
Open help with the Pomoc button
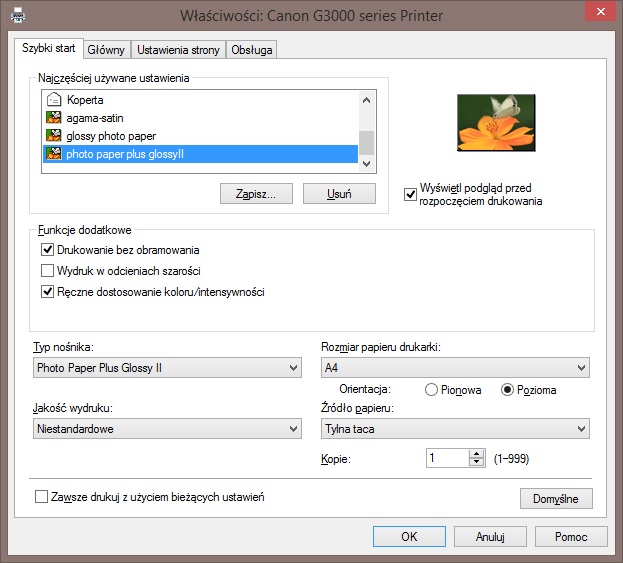coord(571,537)
